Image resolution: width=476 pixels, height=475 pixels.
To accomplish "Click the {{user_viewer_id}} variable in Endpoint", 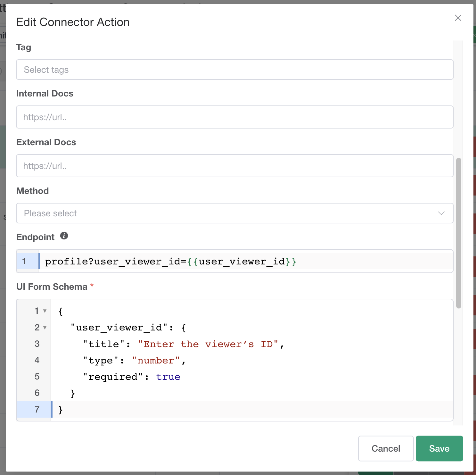I will click(242, 262).
